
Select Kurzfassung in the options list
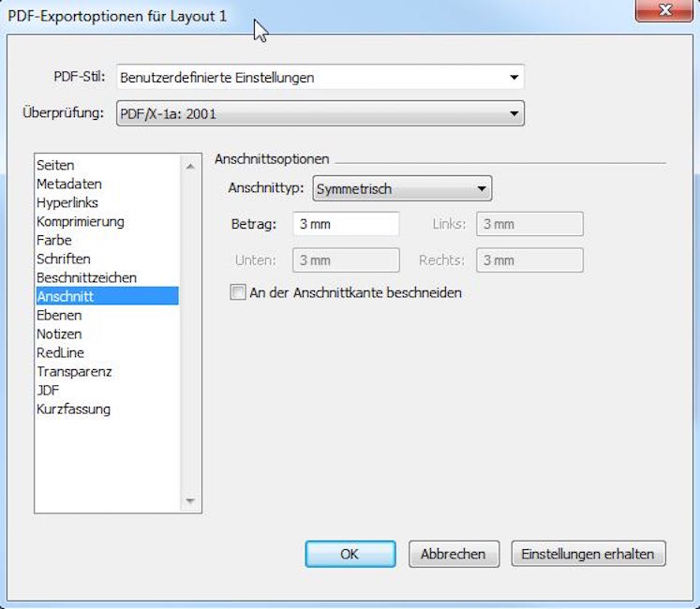coord(107,408)
